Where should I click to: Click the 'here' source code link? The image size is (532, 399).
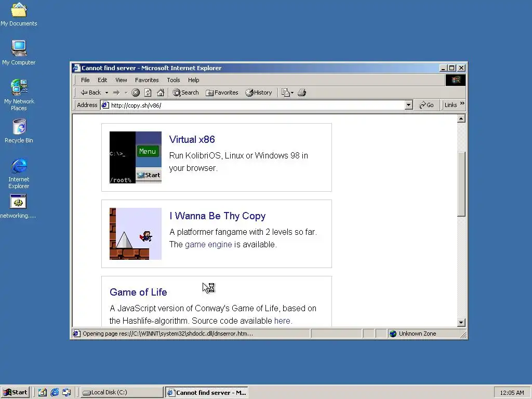pos(282,321)
